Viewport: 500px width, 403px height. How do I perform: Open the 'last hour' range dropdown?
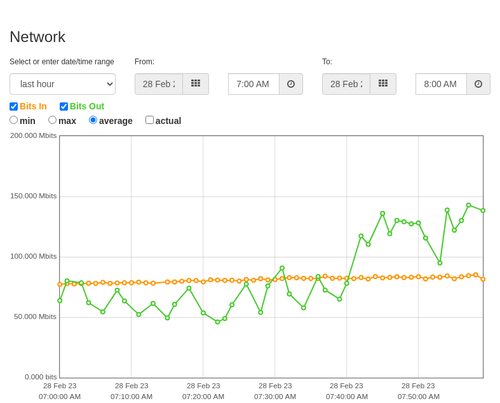pyautogui.click(x=63, y=84)
